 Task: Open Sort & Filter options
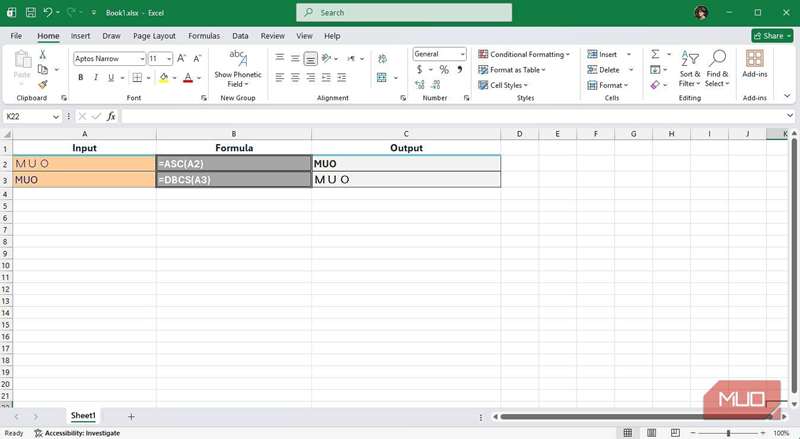[x=690, y=68]
